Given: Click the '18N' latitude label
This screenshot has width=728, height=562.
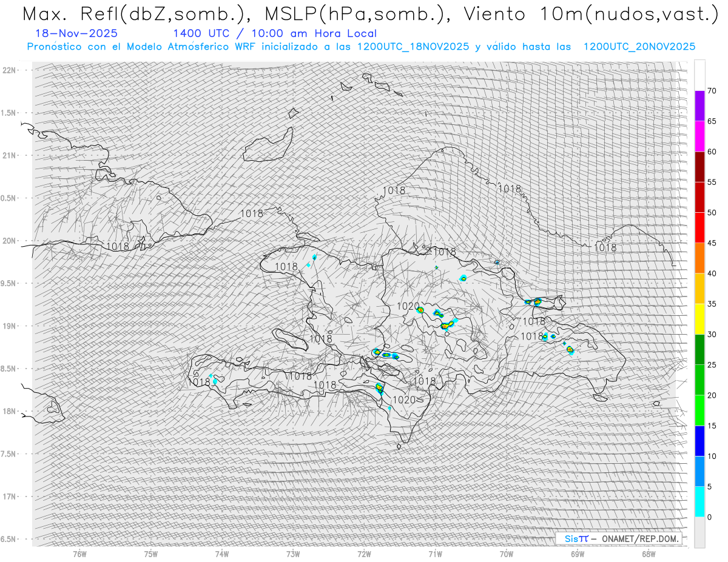Looking at the screenshot, I should 9,411.
